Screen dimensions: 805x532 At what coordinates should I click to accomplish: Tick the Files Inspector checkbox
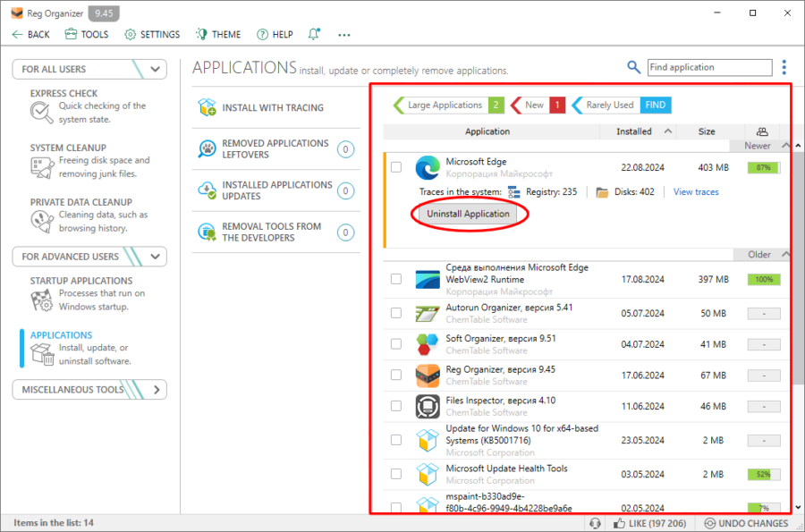[x=396, y=406]
